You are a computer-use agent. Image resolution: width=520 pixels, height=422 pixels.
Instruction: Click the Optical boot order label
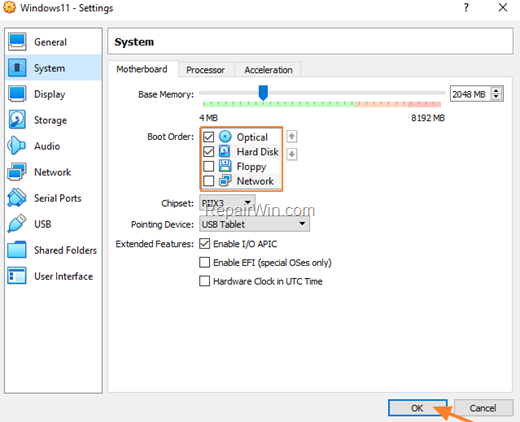point(252,137)
